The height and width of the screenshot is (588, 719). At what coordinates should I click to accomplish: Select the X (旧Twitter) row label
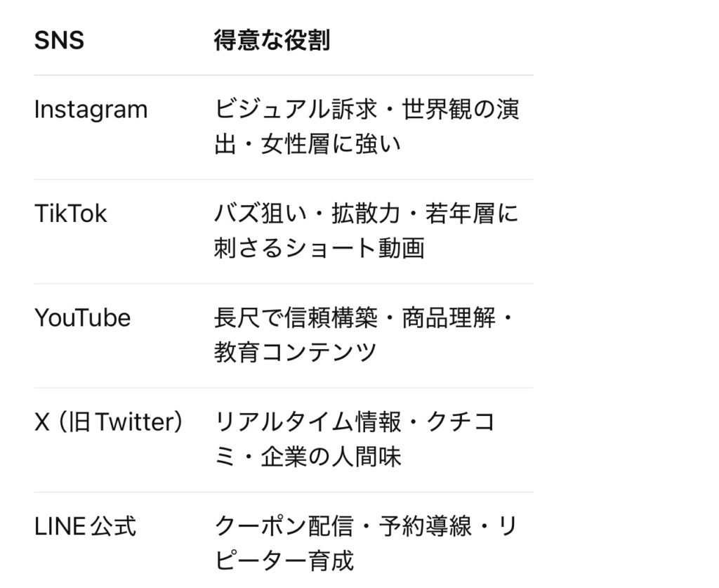click(109, 422)
